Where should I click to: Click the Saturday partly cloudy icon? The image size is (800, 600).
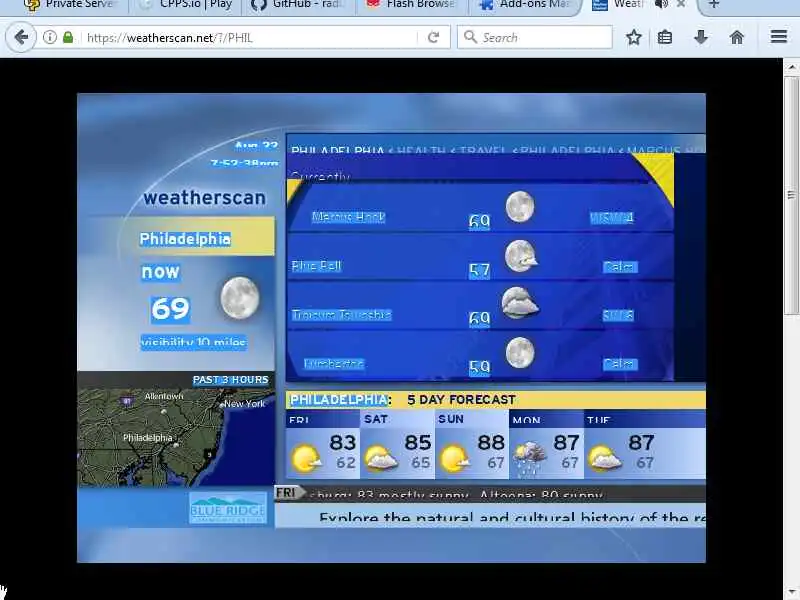tap(381, 458)
